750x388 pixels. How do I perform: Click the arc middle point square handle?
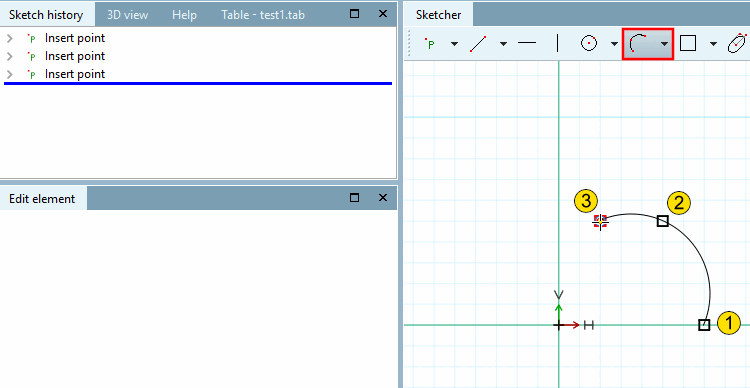662,221
